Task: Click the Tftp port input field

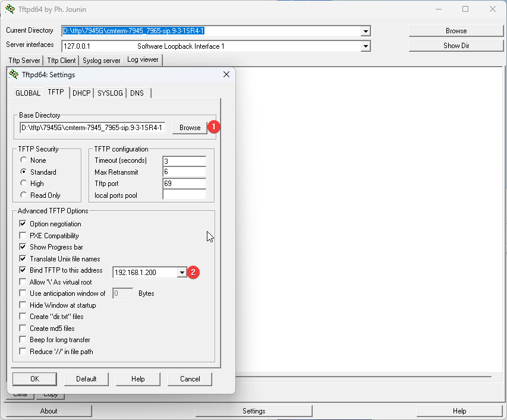Action: pyautogui.click(x=184, y=184)
